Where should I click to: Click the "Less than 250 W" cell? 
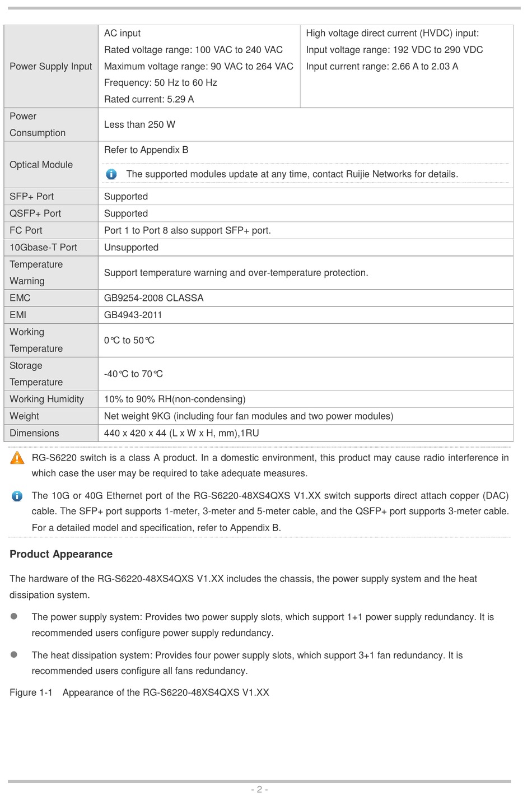(x=139, y=124)
